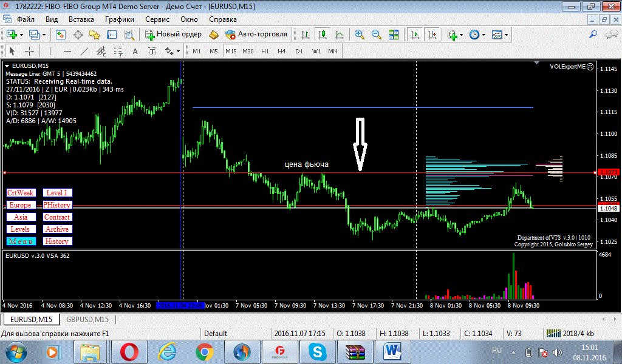Click the Новый ордер button
Image resolution: width=622 pixels, height=364 pixels.
173,35
